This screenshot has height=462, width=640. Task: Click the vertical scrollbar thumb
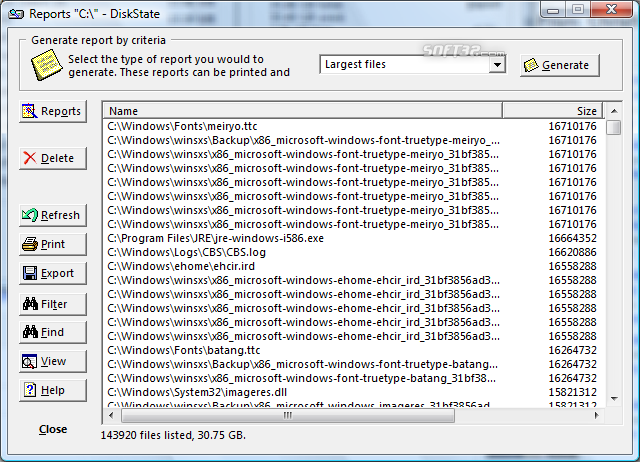[613, 127]
